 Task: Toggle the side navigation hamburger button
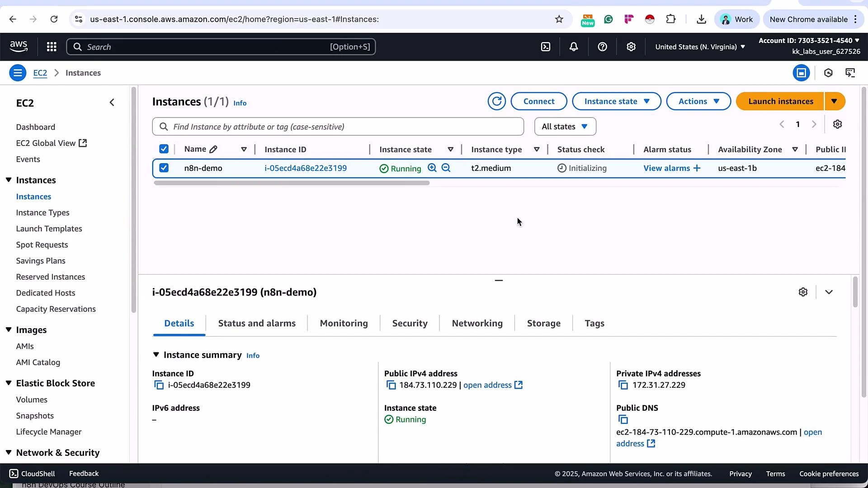coord(18,73)
